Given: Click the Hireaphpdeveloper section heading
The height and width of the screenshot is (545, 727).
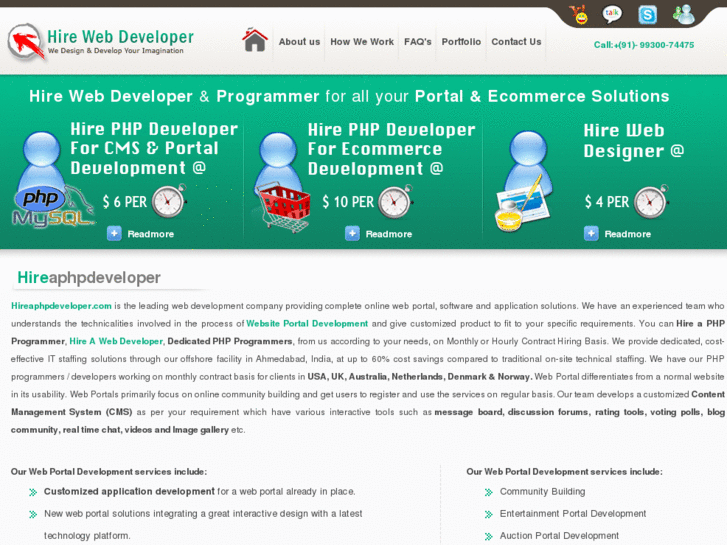Looking at the screenshot, I should [89, 278].
